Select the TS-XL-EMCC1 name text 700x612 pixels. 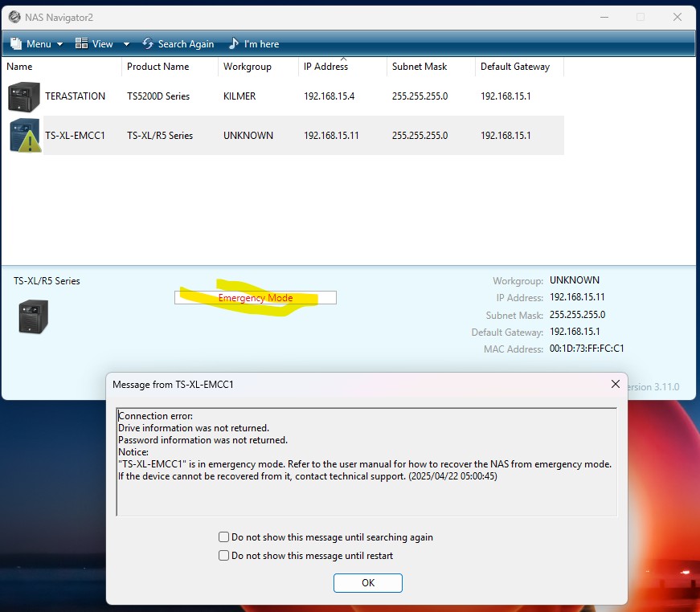pos(75,136)
